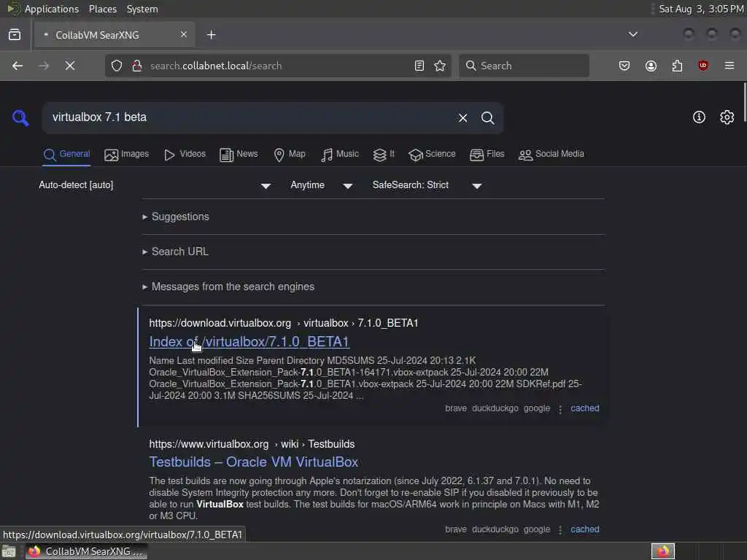Open the System menu
The image size is (747, 560).
click(142, 9)
